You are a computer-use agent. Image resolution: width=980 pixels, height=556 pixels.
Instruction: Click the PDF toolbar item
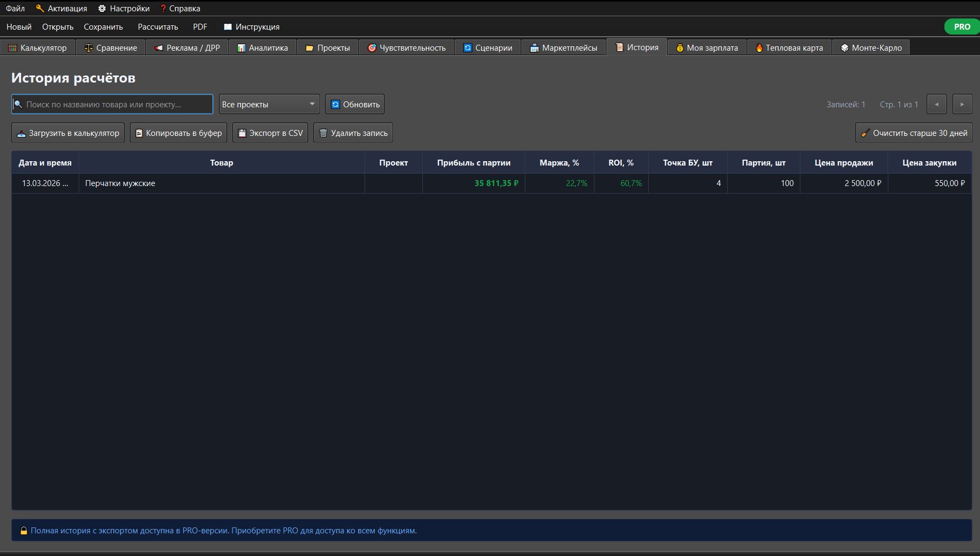[200, 26]
